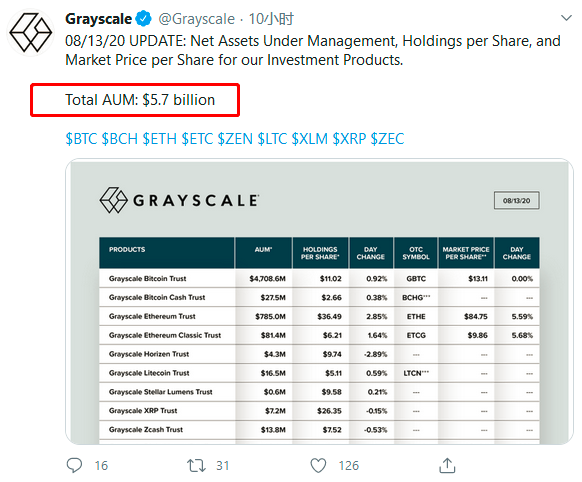Like the tweet with heart icon
The width and height of the screenshot is (582, 482).
tap(318, 465)
